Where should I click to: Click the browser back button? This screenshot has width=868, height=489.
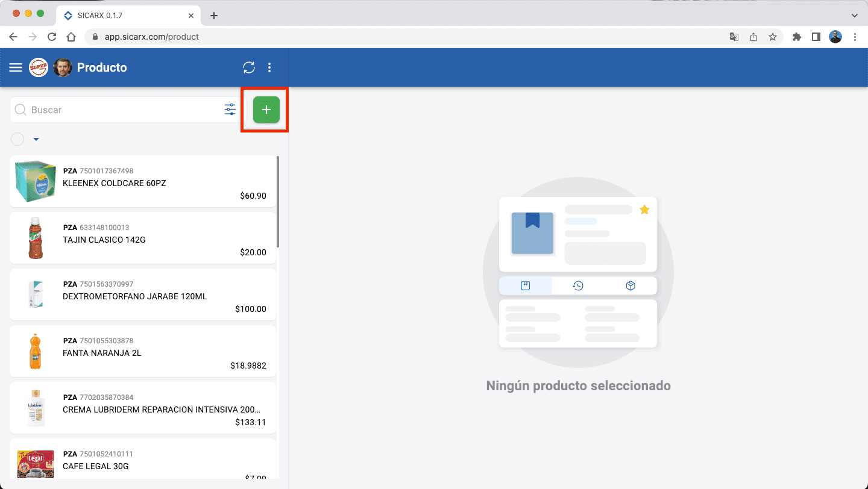point(13,37)
